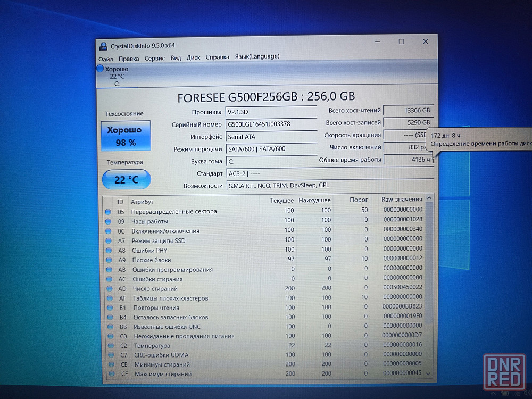Image resolution: width=532 pixels, height=399 pixels.
Task: Click status icon of Ошибки PHY row
Action: pos(109,251)
